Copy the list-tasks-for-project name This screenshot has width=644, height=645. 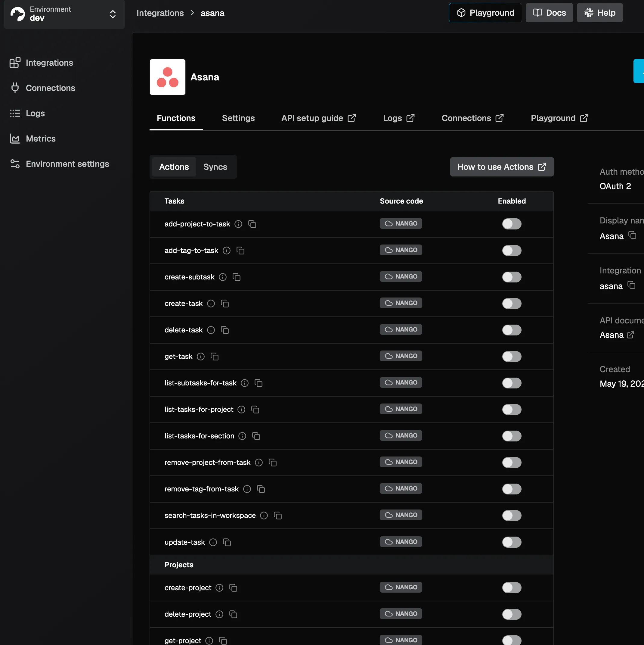(255, 409)
